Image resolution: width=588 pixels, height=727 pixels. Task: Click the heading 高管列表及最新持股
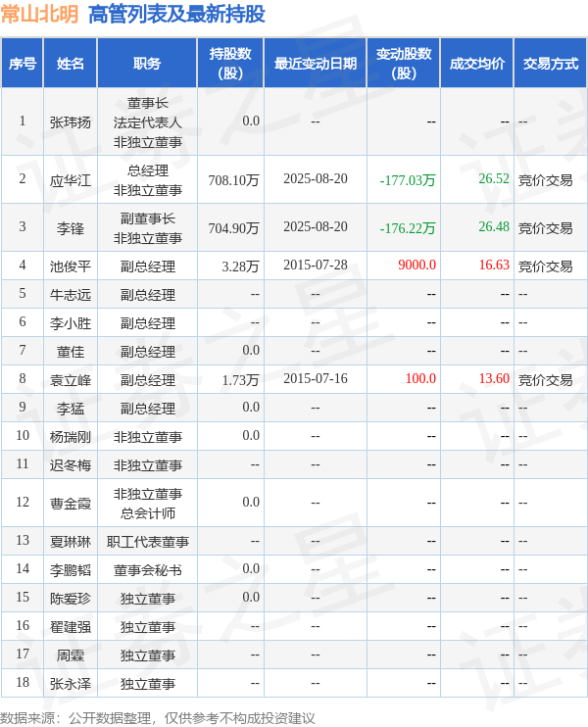point(176,14)
